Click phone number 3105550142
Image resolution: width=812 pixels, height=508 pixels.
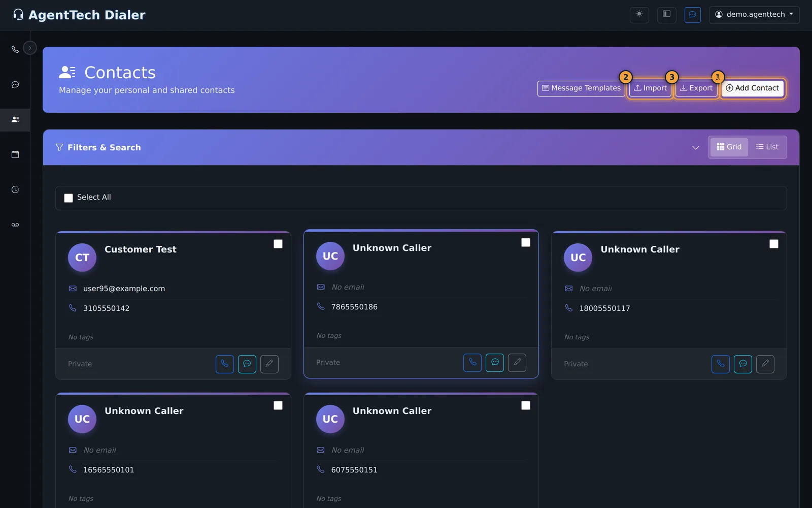point(106,308)
